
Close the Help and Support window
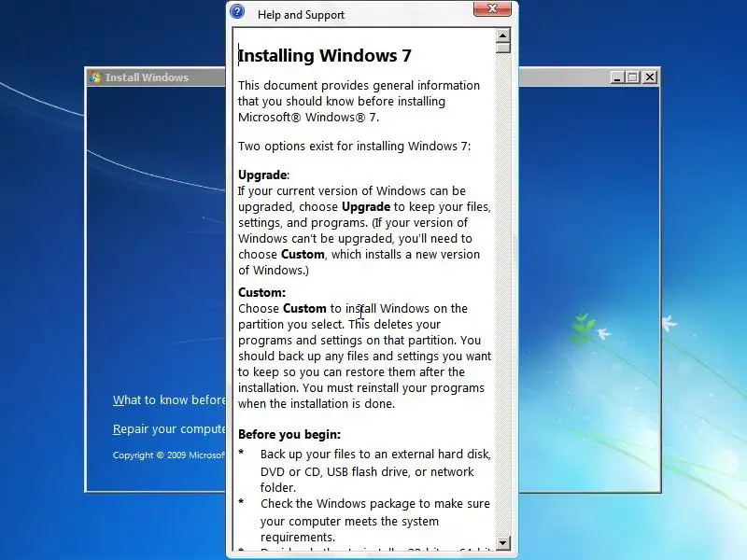coord(492,8)
